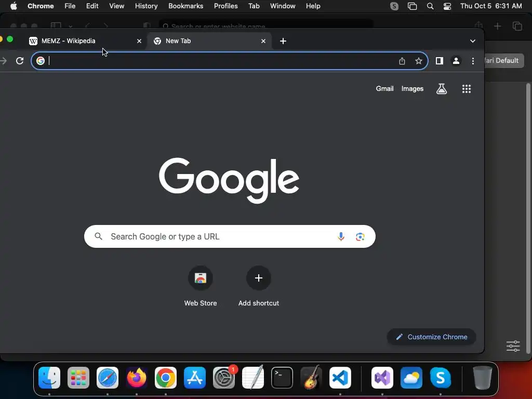
Task: Open the Chrome profile avatar icon
Action: pos(456,61)
